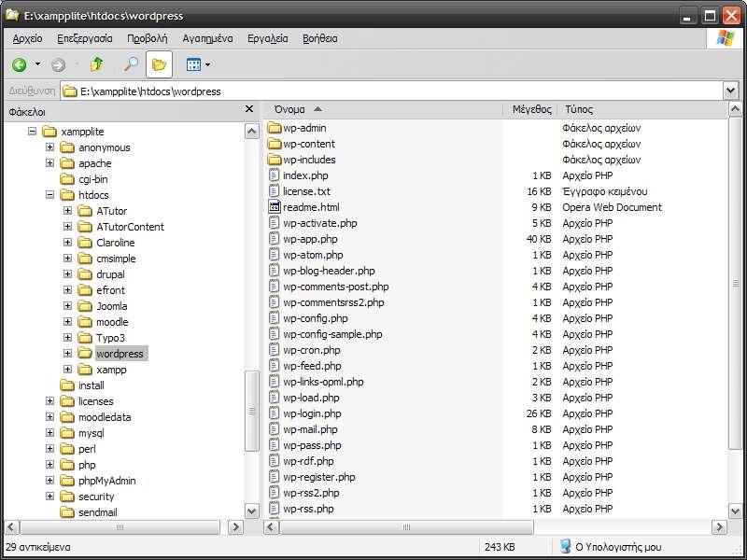Click folder tree vertical scrollbar up arrow
Viewport: 747px width, 560px height.
tap(251, 131)
